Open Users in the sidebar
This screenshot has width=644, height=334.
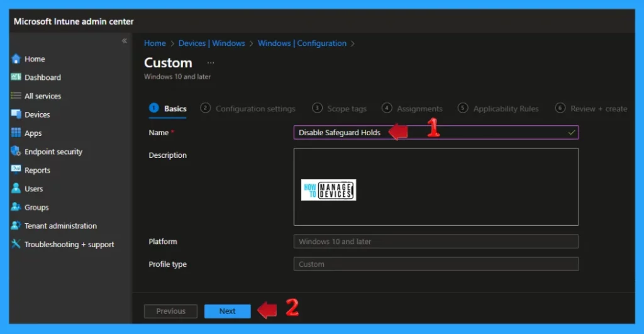coord(34,189)
